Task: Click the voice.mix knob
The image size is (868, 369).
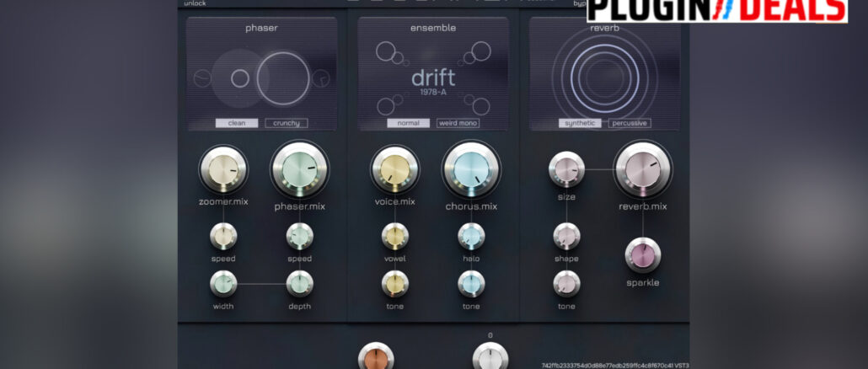Action: [395, 169]
